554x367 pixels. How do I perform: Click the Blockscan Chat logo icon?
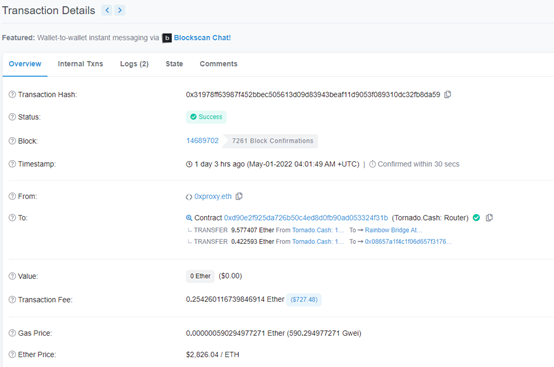pyautogui.click(x=167, y=38)
